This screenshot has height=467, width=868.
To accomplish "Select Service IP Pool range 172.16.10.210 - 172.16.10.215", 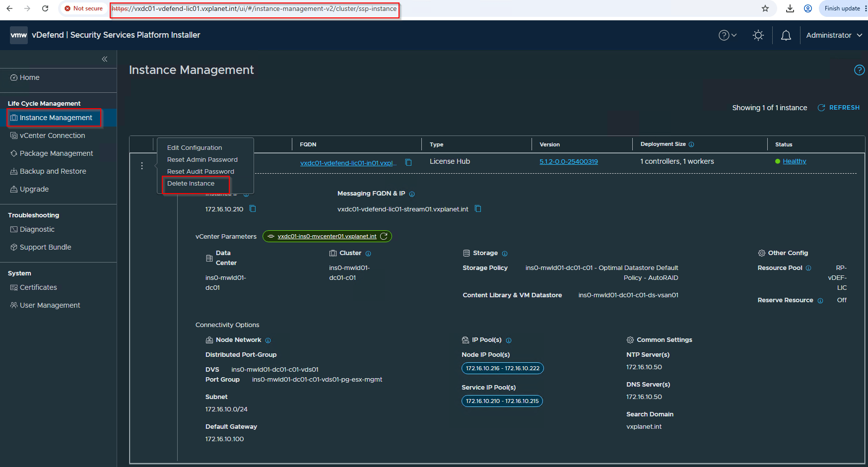I will coord(502,401).
